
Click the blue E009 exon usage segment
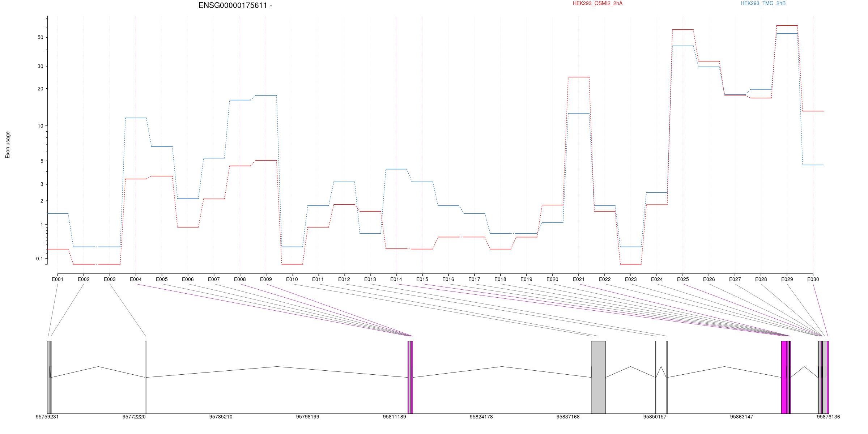point(266,95)
